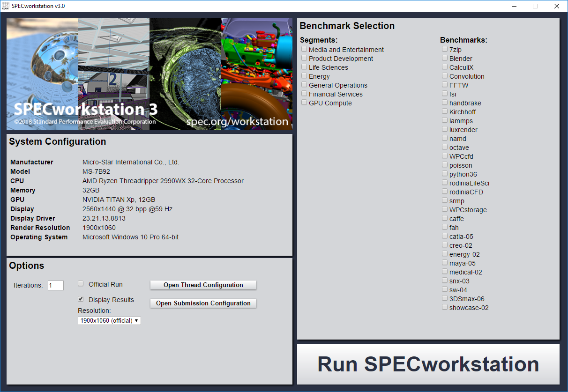Click the SPECworkstation app icon in title bar

coord(5,6)
